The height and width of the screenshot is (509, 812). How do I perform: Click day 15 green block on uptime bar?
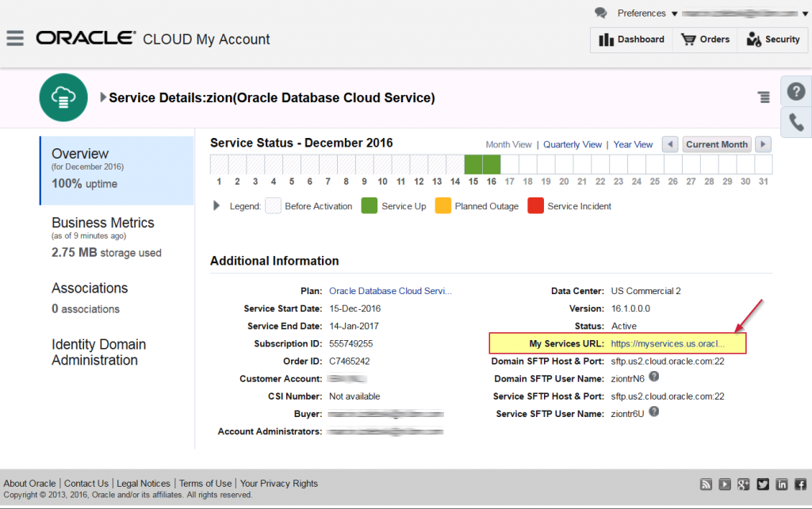pos(472,164)
